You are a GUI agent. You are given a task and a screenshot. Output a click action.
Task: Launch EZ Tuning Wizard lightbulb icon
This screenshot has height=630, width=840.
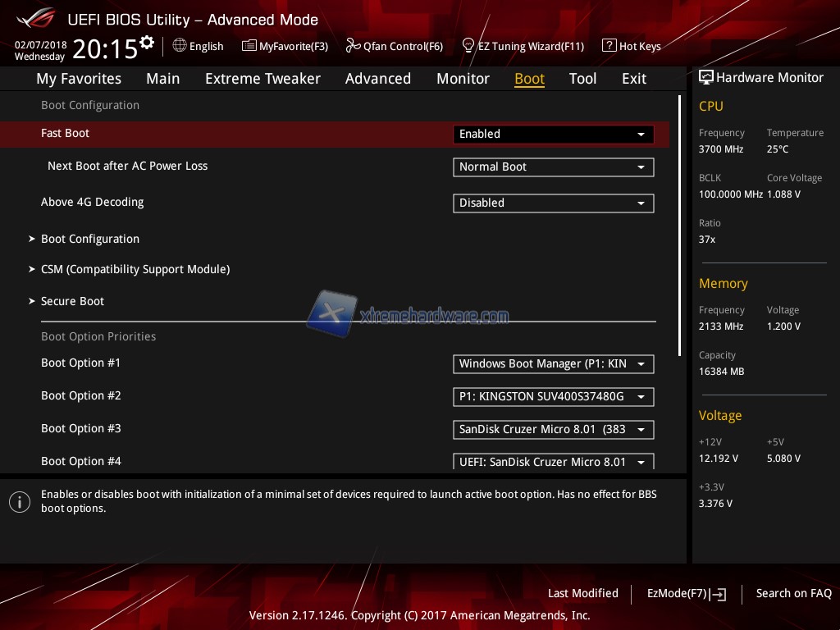(468, 45)
